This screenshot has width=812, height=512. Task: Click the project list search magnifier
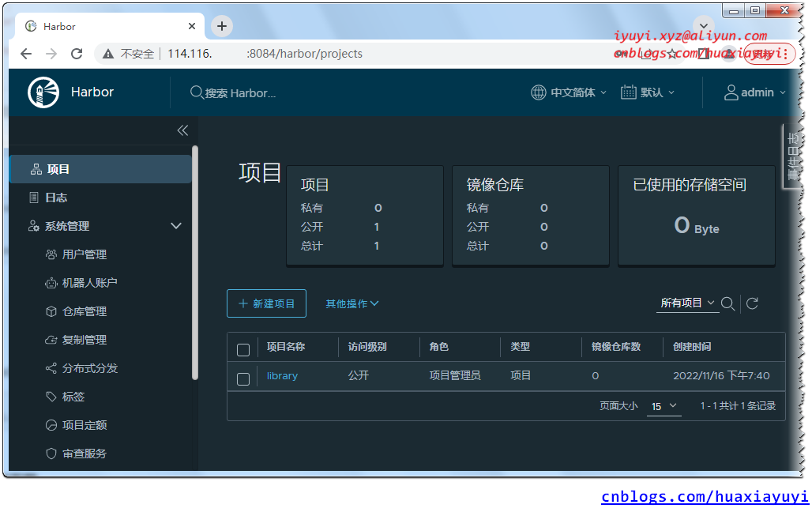(x=727, y=303)
